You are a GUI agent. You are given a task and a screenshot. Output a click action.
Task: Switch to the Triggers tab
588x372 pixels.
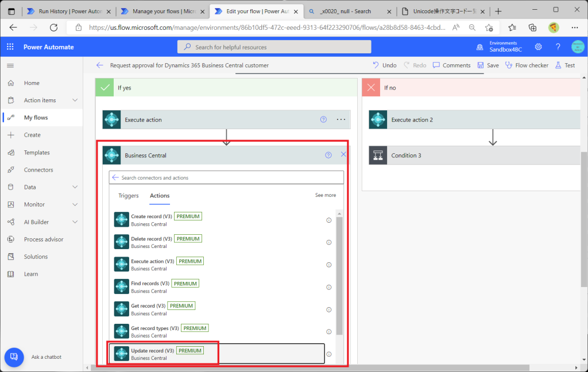(128, 195)
